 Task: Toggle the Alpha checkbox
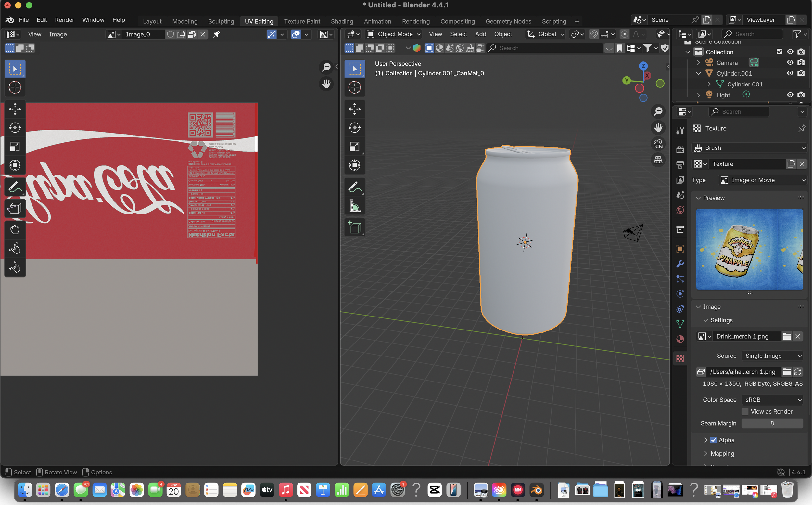[713, 440]
